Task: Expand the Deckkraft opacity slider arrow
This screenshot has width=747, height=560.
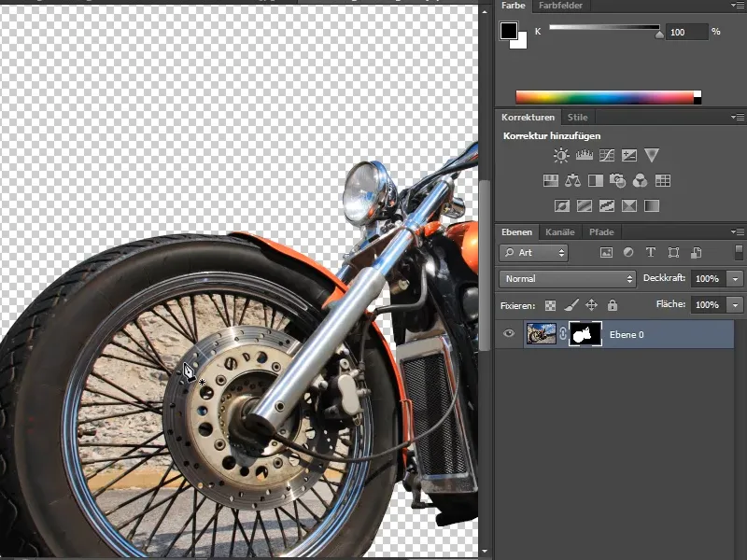Action: pos(735,278)
